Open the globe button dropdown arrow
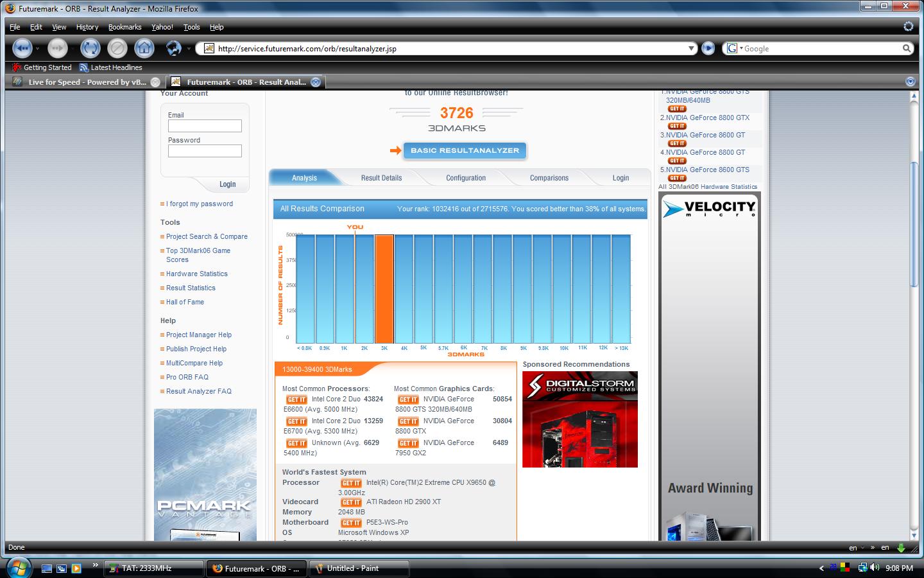The width and height of the screenshot is (924, 578). click(189, 48)
